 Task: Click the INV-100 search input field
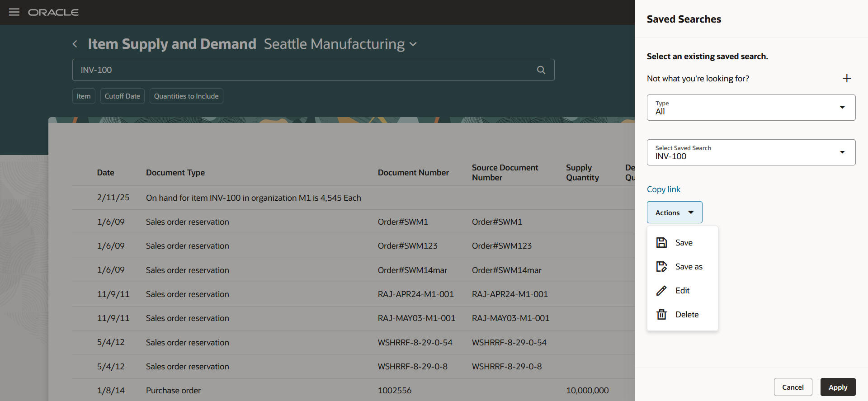303,70
